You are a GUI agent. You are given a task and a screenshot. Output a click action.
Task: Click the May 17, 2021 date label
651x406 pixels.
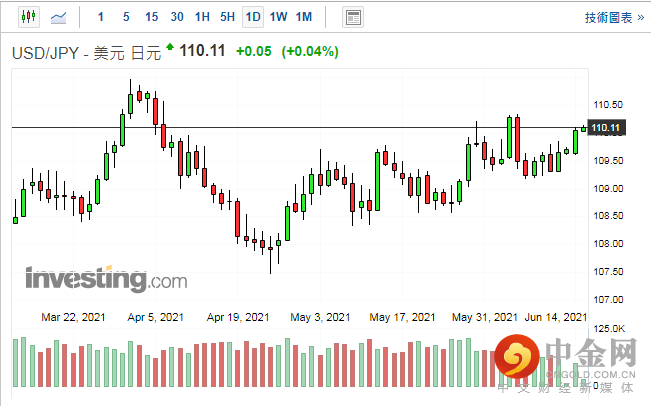[402, 318]
